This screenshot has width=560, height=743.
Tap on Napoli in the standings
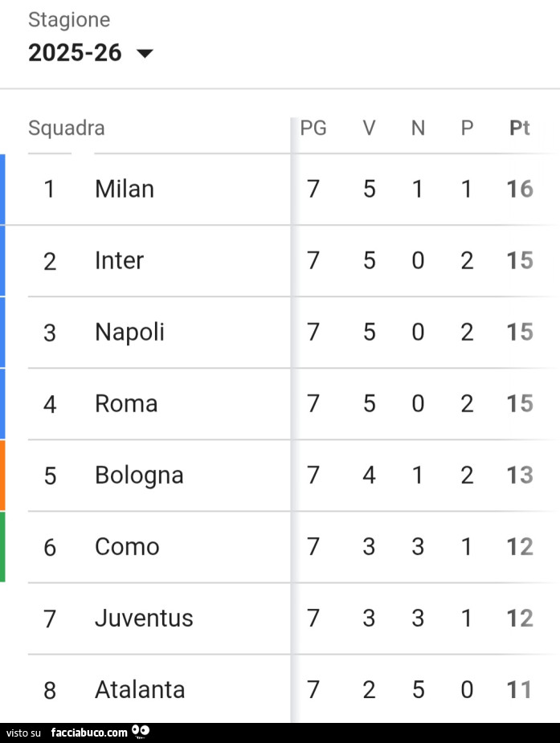[x=129, y=332]
